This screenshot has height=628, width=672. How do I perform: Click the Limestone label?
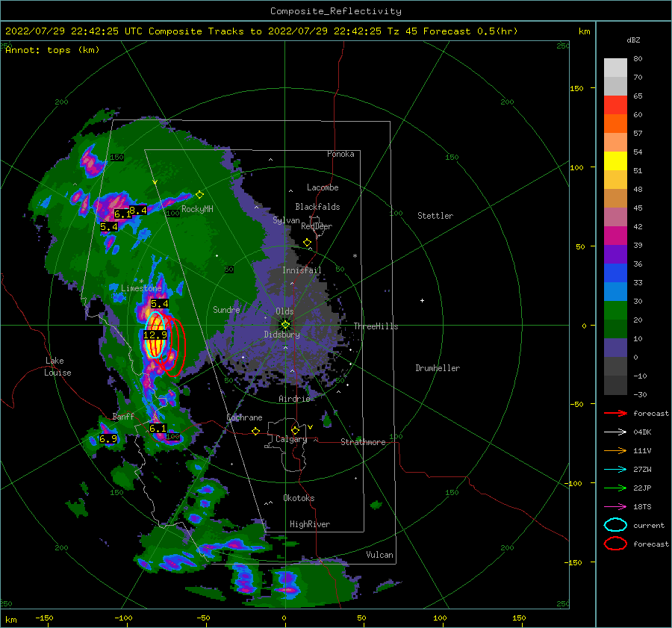click(x=141, y=288)
